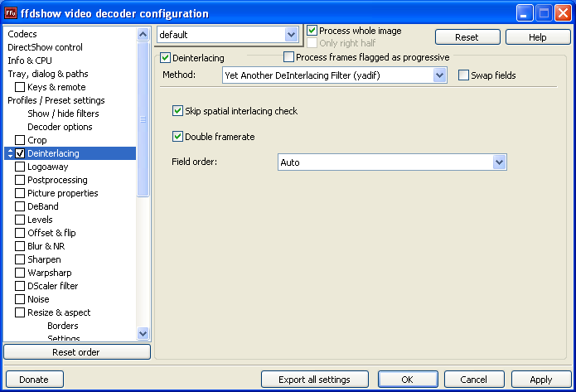The height and width of the screenshot is (392, 576).
Task: Enable the DScaler filter checkbox
Action: click(20, 285)
